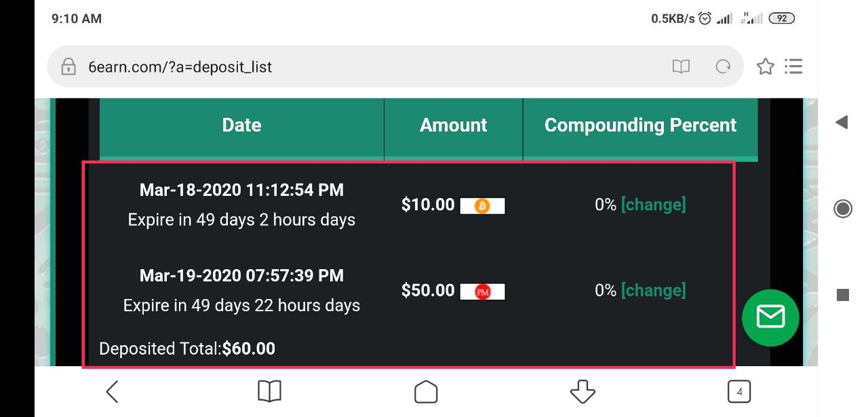Click change link for the $10.00 deposit

pyautogui.click(x=653, y=205)
